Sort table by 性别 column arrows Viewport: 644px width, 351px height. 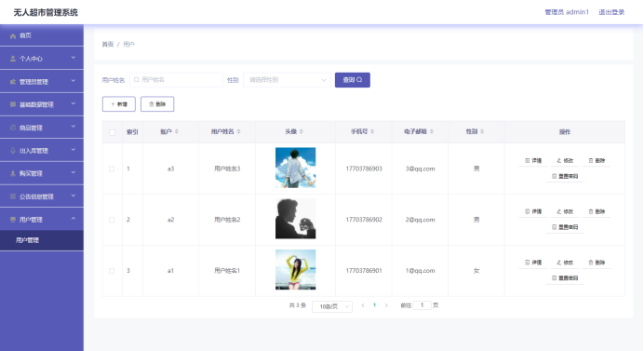pos(482,131)
